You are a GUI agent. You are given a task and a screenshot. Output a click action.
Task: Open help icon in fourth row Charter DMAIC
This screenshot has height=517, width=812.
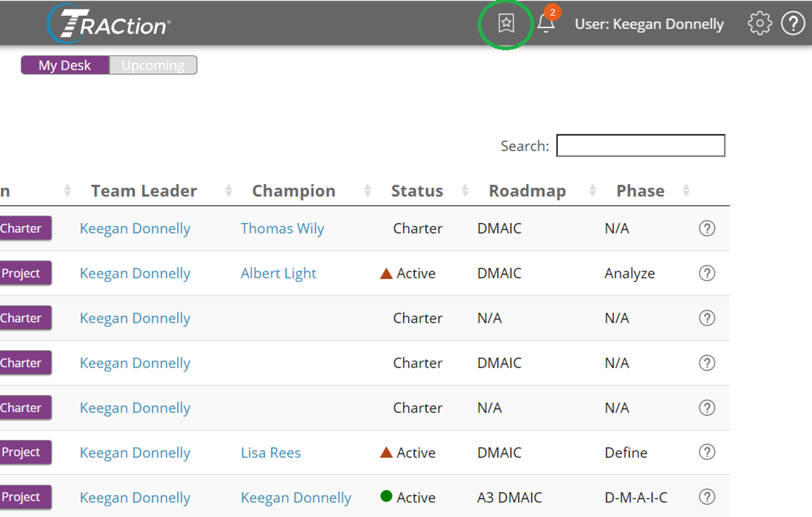[x=707, y=363]
